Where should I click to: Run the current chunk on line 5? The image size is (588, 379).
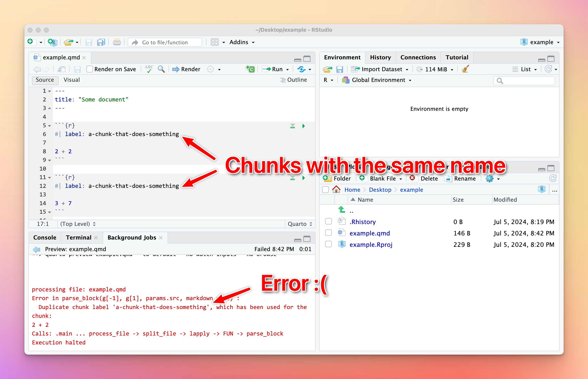[303, 126]
